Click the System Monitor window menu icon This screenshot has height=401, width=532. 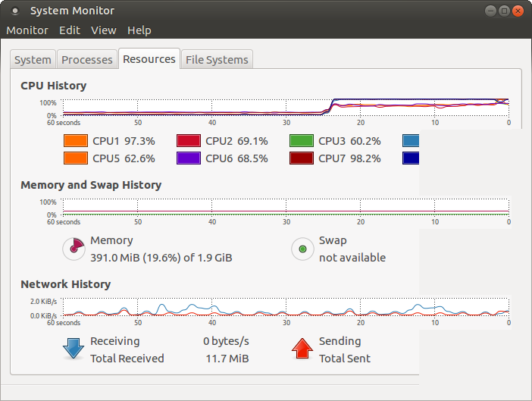(15, 11)
